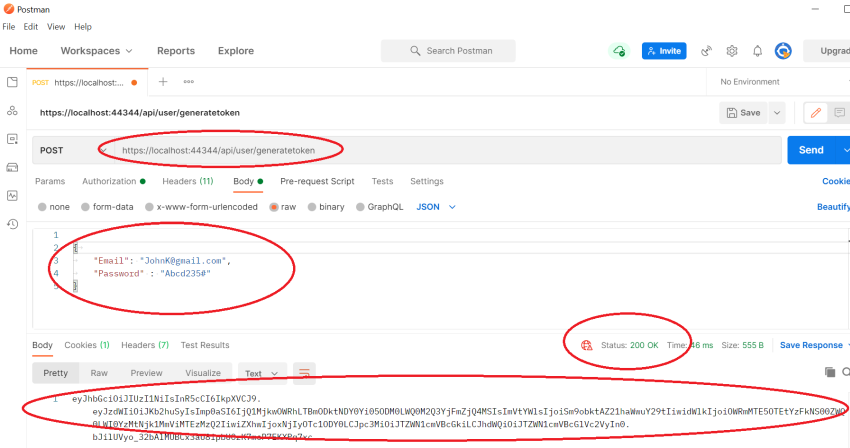Viewport: 850px width, 448px height.
Task: Click the Invite button
Action: 664,51
